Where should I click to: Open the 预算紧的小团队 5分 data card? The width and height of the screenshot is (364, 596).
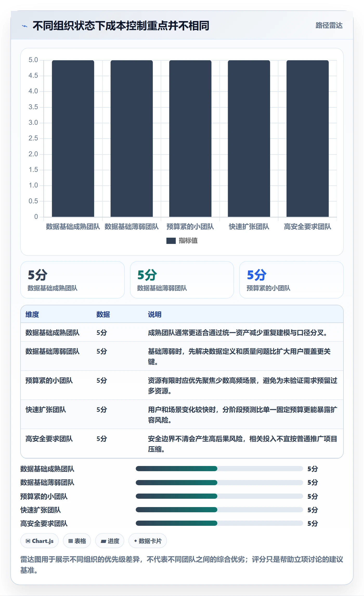[x=291, y=280]
